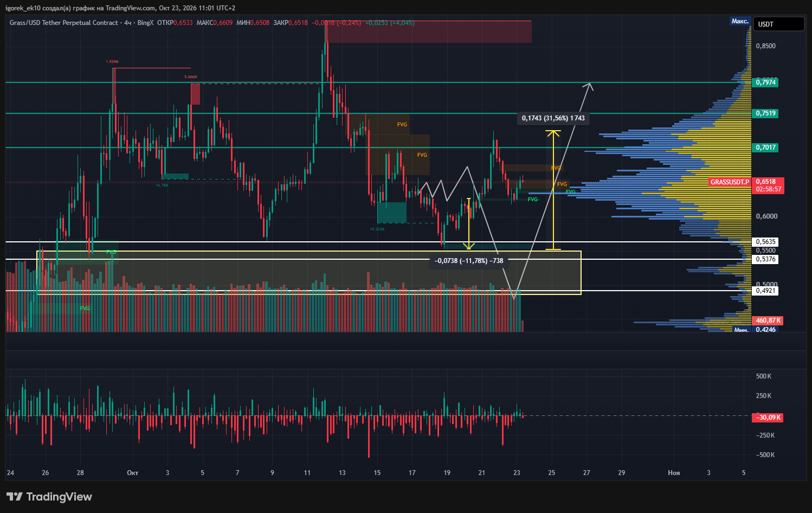Screen dimensions: 812x513
Task: Click the 26 date tick on time axis
Action: click(46, 473)
